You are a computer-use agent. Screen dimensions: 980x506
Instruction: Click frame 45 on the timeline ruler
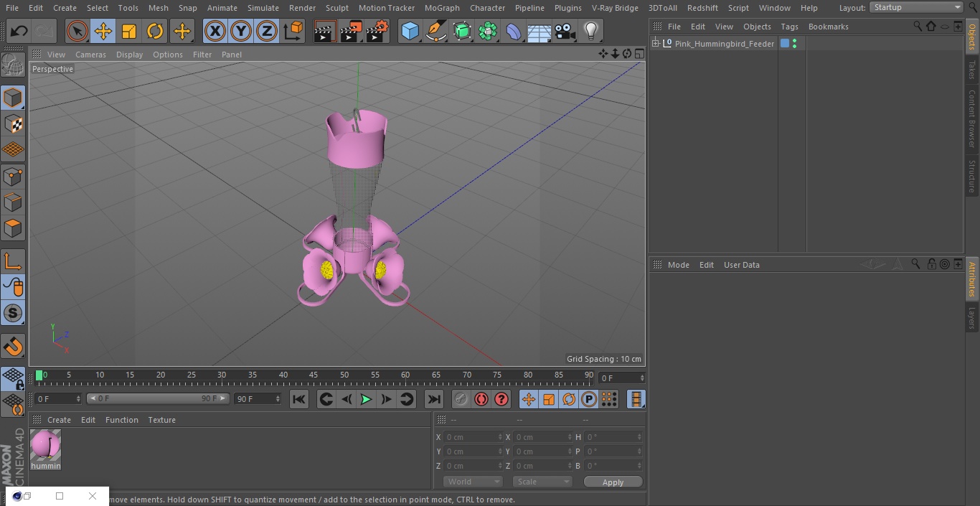314,375
